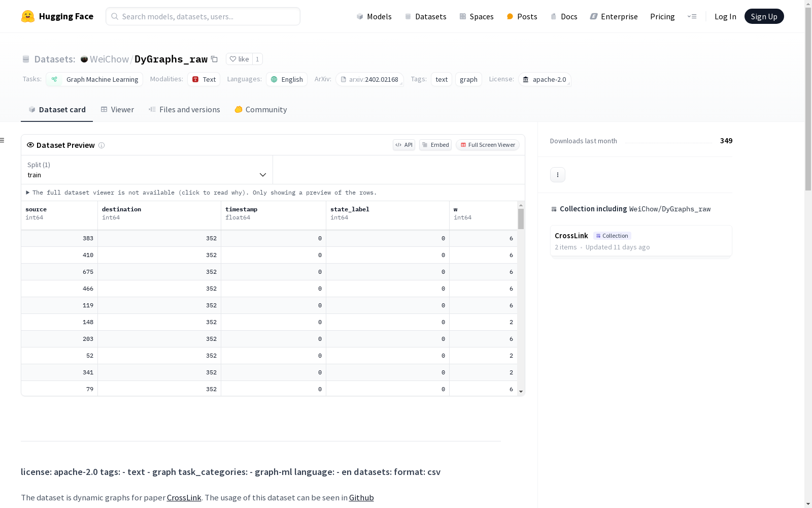Open Posts in the top navigation
812x508 pixels.
coord(522,16)
